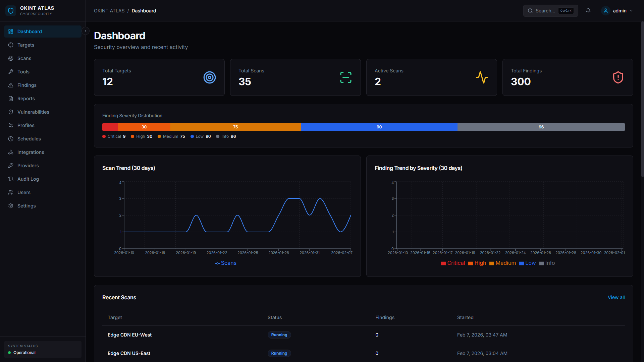Open the notifications bell icon
The height and width of the screenshot is (362, 644).
click(588, 10)
